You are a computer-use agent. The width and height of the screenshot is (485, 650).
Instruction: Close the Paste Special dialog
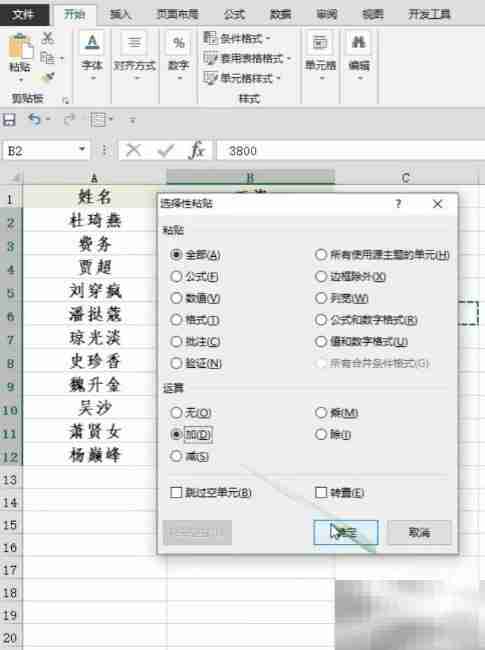pos(437,204)
